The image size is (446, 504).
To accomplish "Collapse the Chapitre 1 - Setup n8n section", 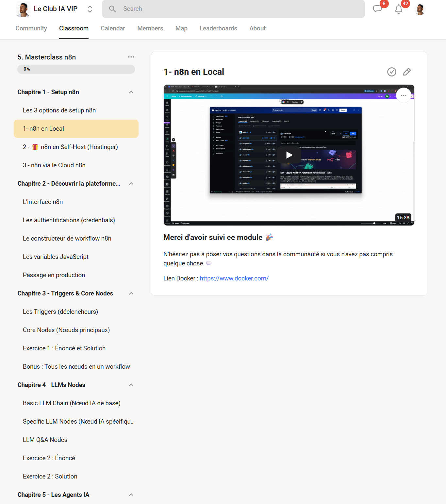I will pos(131,92).
